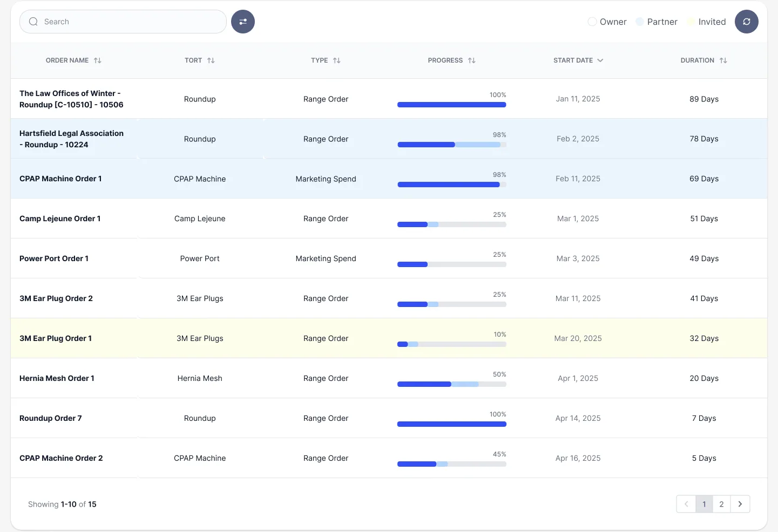Select page 1 button
The width and height of the screenshot is (778, 532).
[x=704, y=504]
